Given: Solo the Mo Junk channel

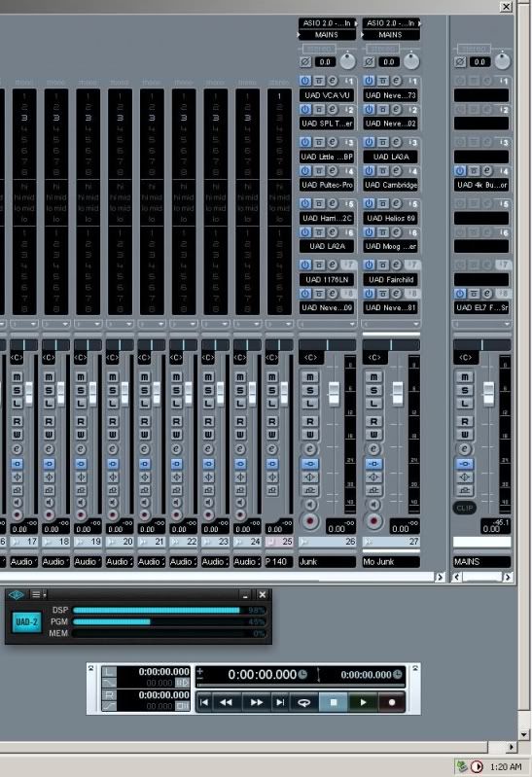Looking at the screenshot, I should point(373,391).
